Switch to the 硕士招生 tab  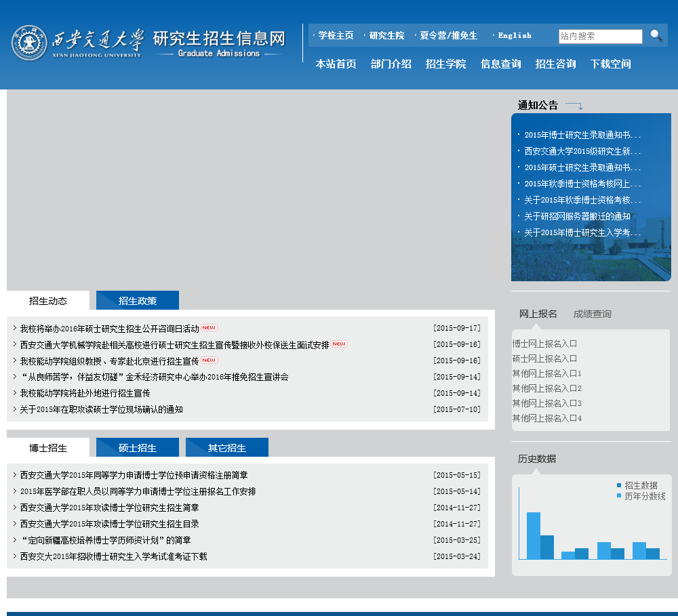click(x=138, y=447)
